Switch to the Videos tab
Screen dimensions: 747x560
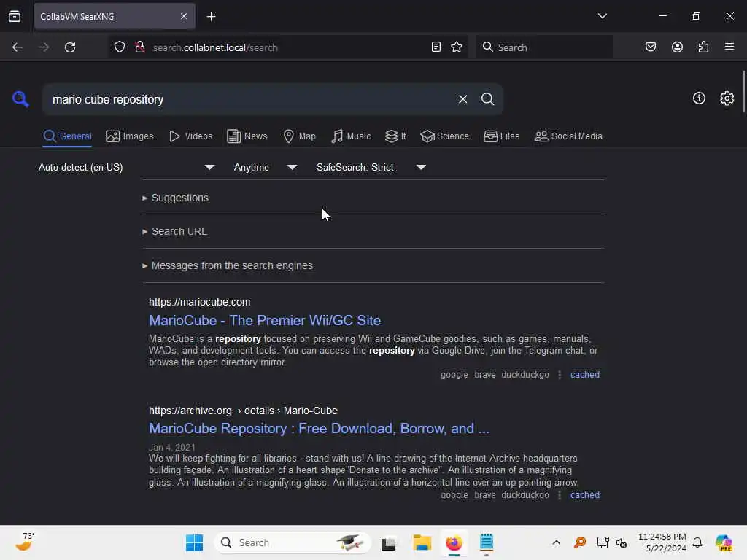pyautogui.click(x=190, y=136)
